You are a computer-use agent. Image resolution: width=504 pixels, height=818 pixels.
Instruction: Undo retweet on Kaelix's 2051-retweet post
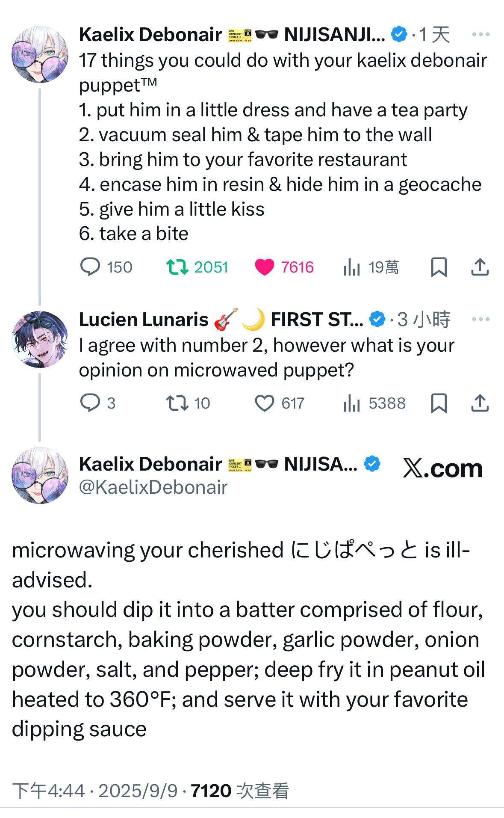pos(177,267)
